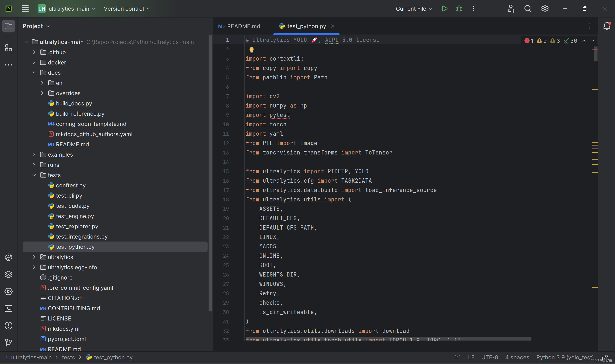
Task: Expand the ultralytics folder in project tree
Action: pos(34,257)
